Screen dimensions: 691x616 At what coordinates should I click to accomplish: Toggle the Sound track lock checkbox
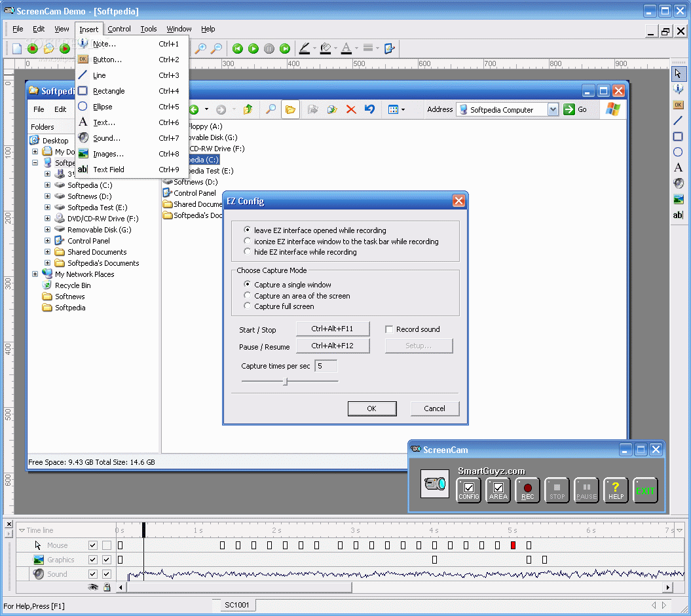point(107,574)
